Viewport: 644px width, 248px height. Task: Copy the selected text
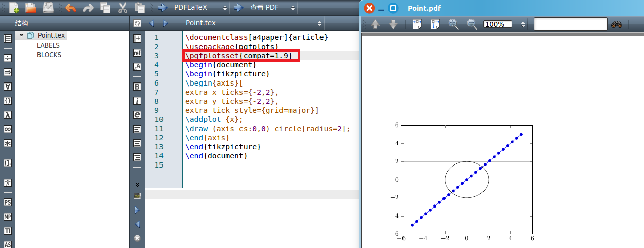[x=105, y=8]
